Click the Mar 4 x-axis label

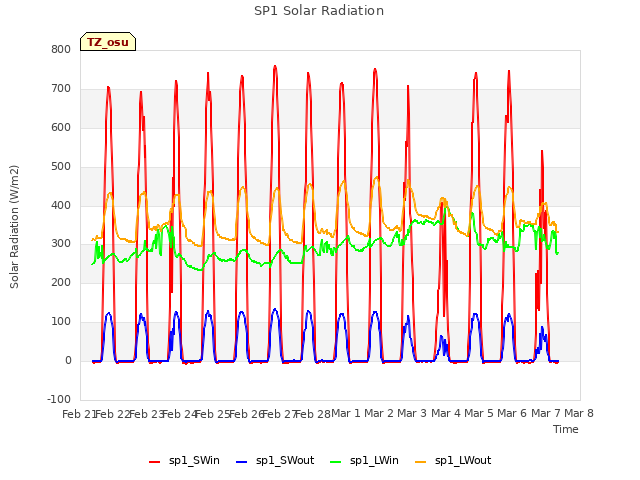446,413
